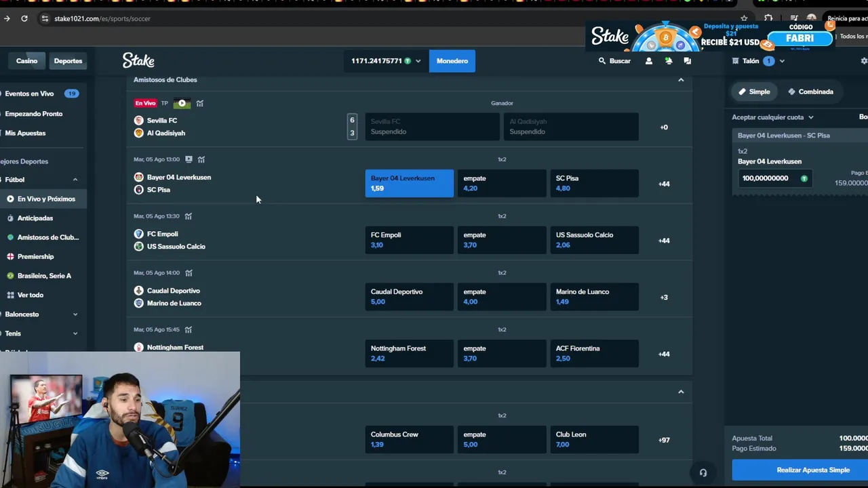This screenshot has width=868, height=488.
Task: Open stats icon for Sevilla FC match
Action: pyautogui.click(x=199, y=103)
